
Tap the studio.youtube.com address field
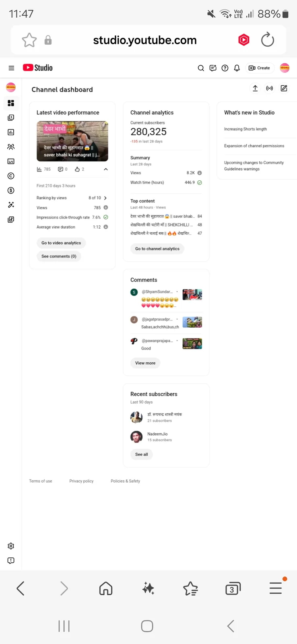tap(145, 40)
